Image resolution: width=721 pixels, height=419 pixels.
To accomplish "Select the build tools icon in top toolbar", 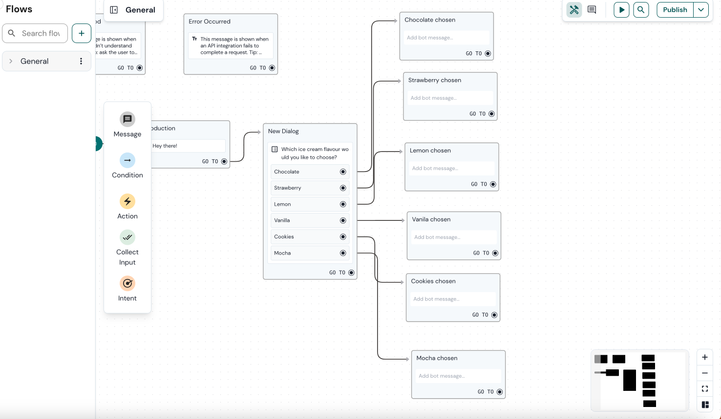I will point(574,10).
